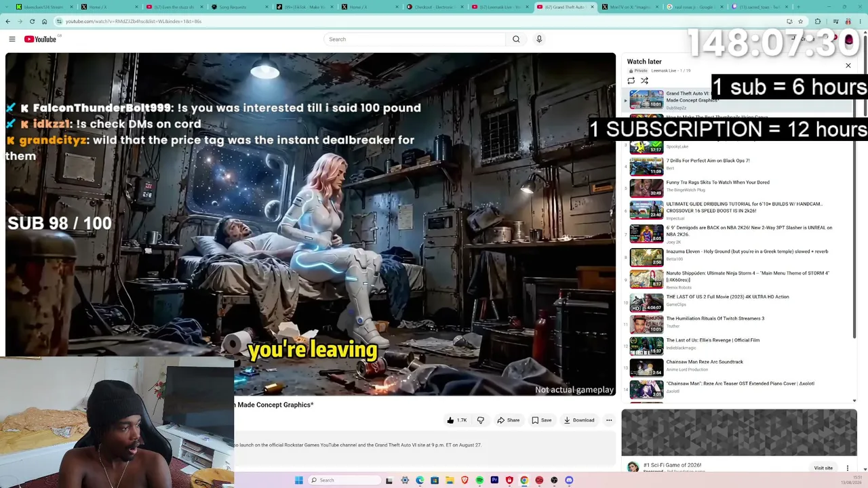Download the video
Viewport: 868px width, 488px height.
[x=578, y=420]
